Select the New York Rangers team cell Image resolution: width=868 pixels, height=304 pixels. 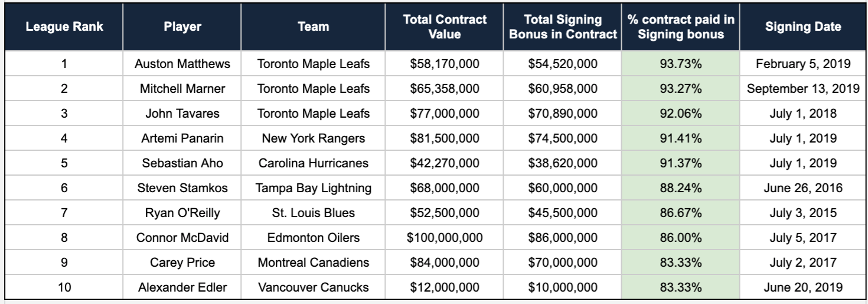coord(314,138)
